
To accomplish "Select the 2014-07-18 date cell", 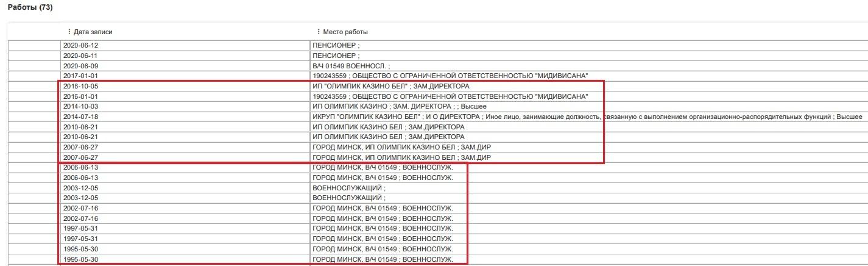I will tap(81, 117).
